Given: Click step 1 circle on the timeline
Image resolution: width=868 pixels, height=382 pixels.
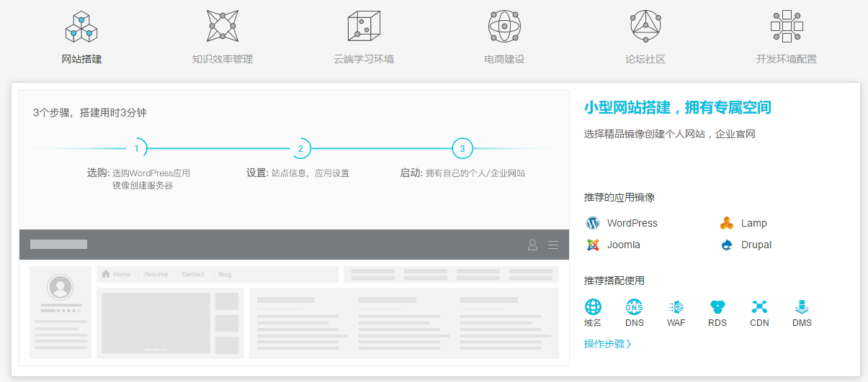Looking at the screenshot, I should tap(136, 149).
